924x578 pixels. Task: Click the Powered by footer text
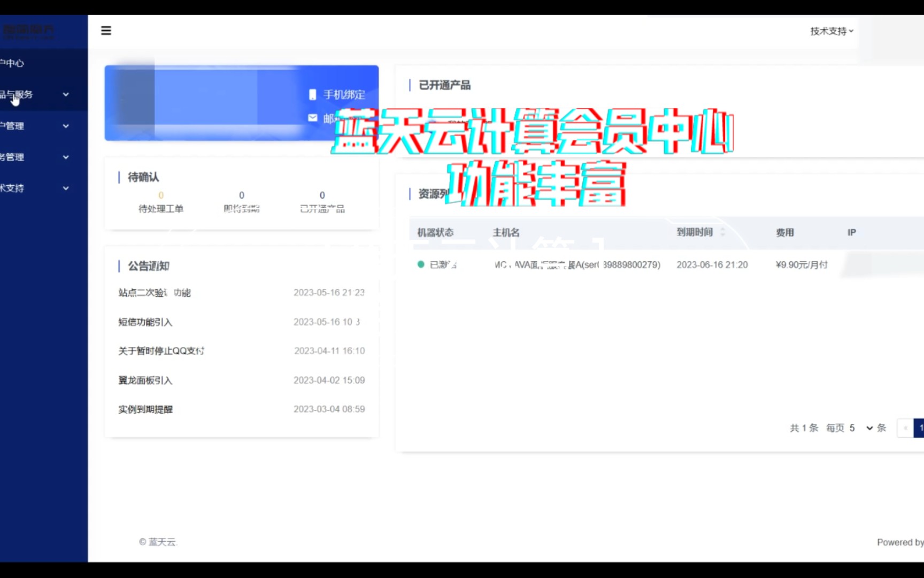tap(900, 542)
